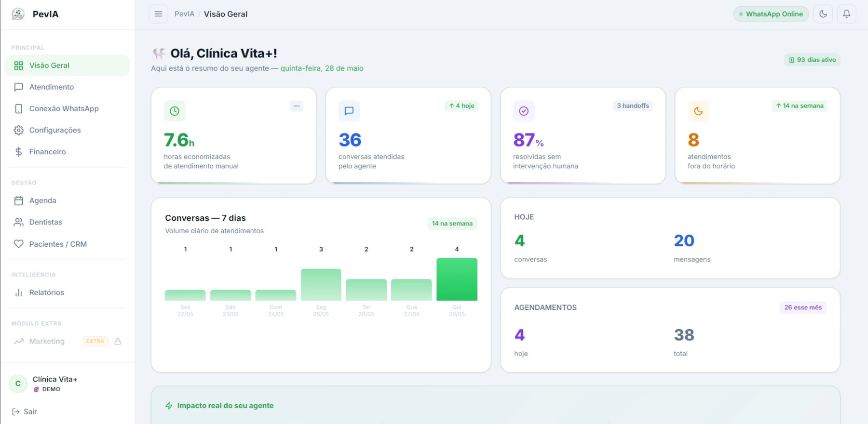Open Conexão WhatsApp in the sidebar
The width and height of the screenshot is (868, 424).
coord(68,109)
